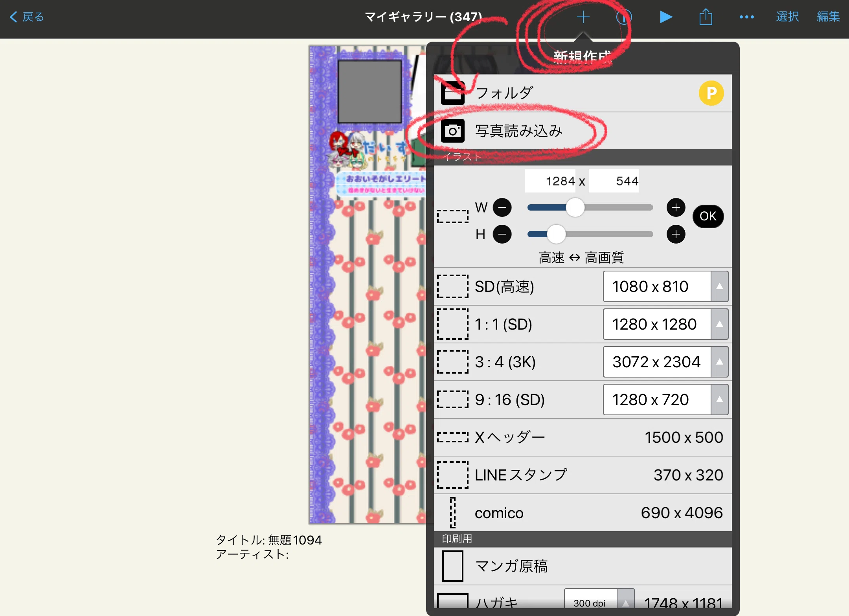Open the 3072 x 2304 size dropdown
The image size is (849, 616).
coord(665,362)
